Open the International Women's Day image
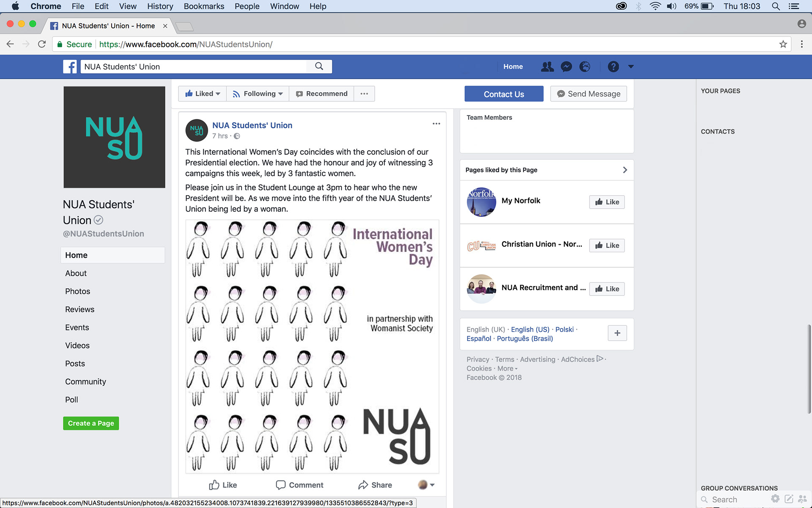 coord(312,346)
